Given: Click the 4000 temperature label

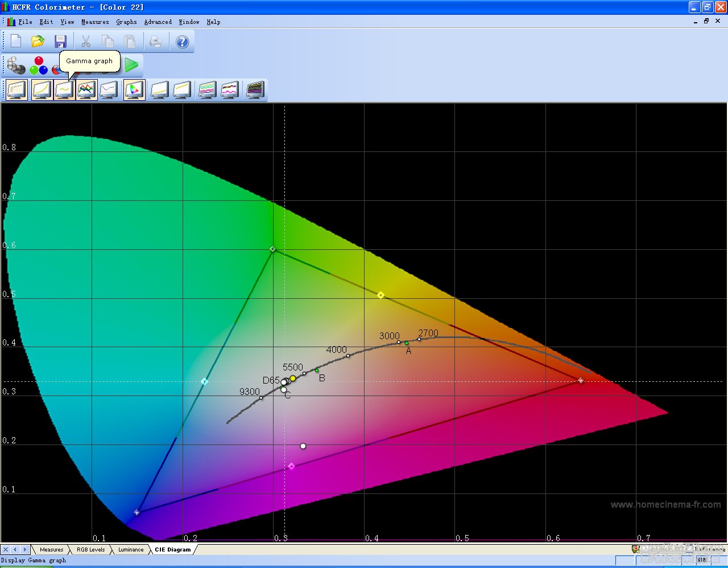Looking at the screenshot, I should coord(336,349).
